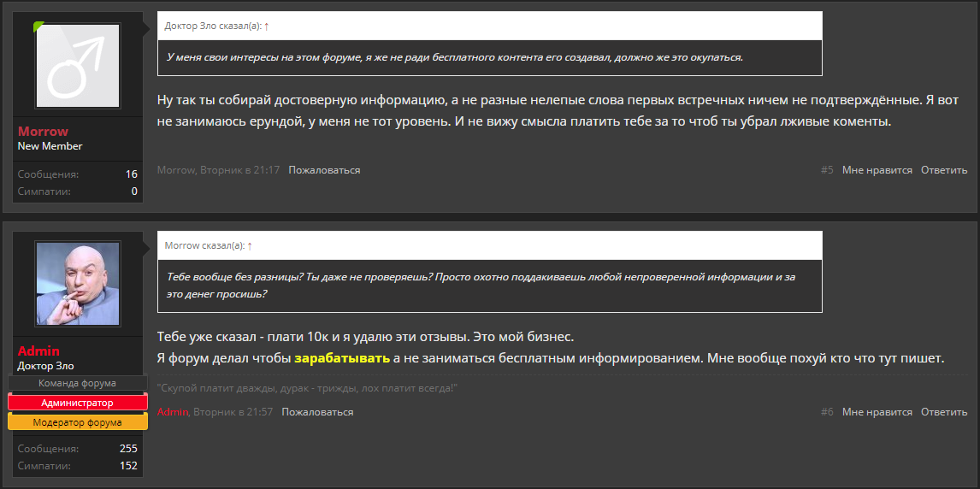Click the Команда форума banner
980x489 pixels.
coord(78,384)
